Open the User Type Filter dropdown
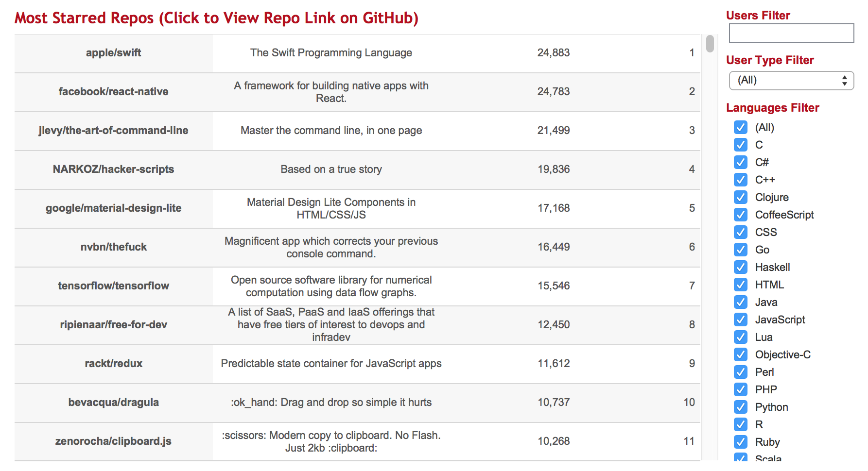The width and height of the screenshot is (868, 471). 791,81
